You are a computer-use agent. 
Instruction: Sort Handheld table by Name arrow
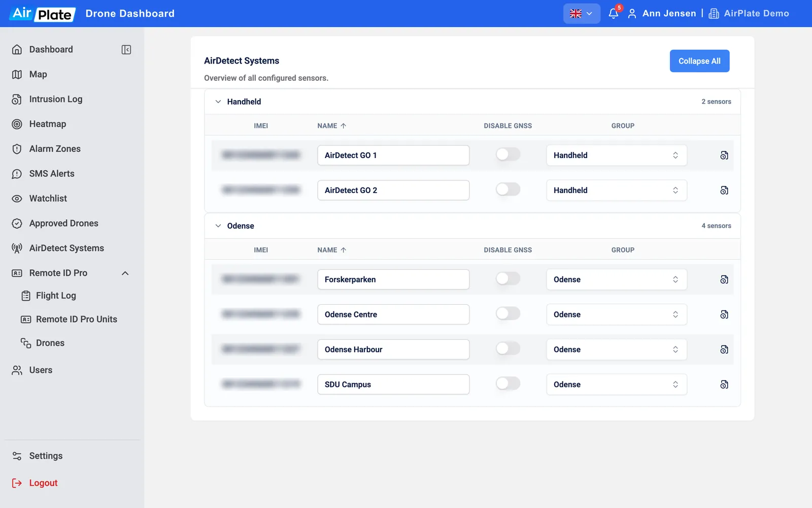[x=344, y=125]
